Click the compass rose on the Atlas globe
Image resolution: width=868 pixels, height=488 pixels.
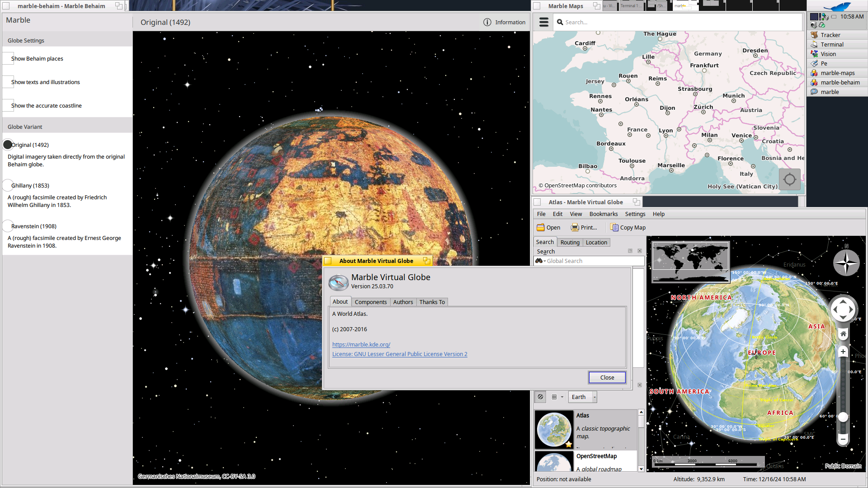point(846,262)
